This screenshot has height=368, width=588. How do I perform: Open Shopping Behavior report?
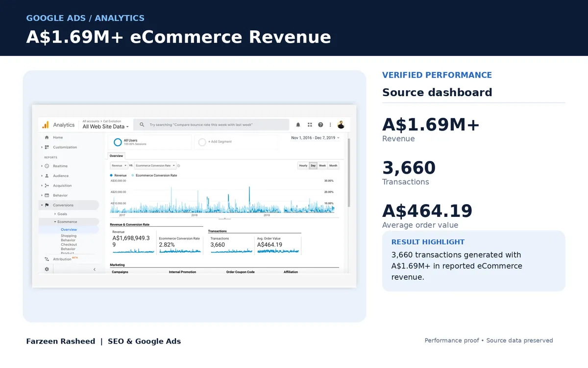(69, 238)
